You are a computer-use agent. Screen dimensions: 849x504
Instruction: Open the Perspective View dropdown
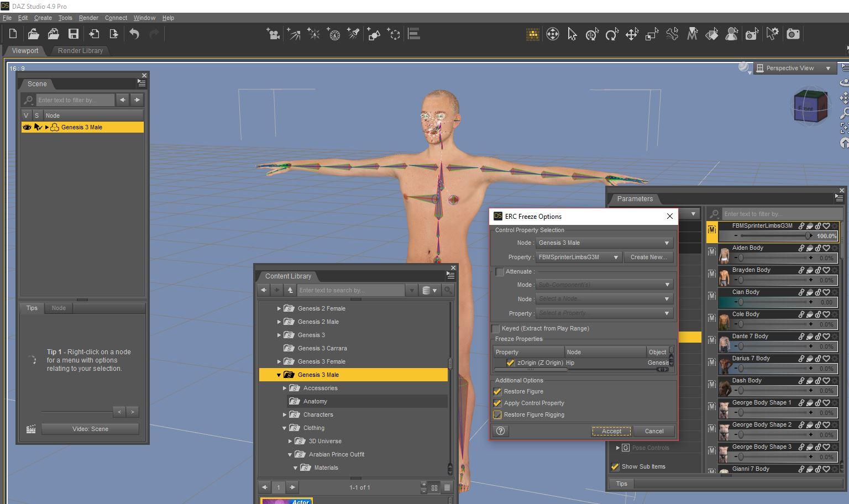coord(794,68)
